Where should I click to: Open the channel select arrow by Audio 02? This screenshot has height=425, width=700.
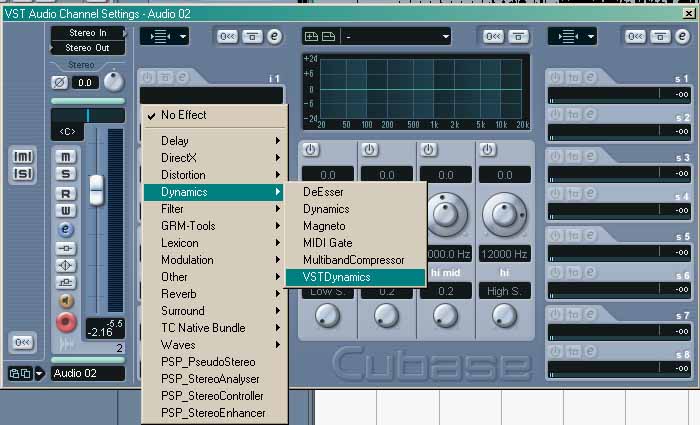click(40, 373)
